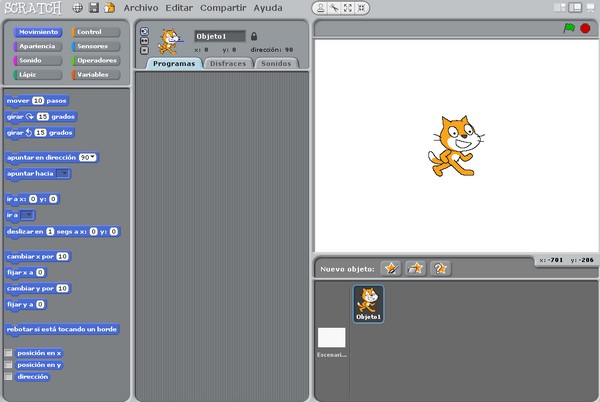Click the cambiar x por 10 block
The image size is (600, 402).
(x=38, y=257)
